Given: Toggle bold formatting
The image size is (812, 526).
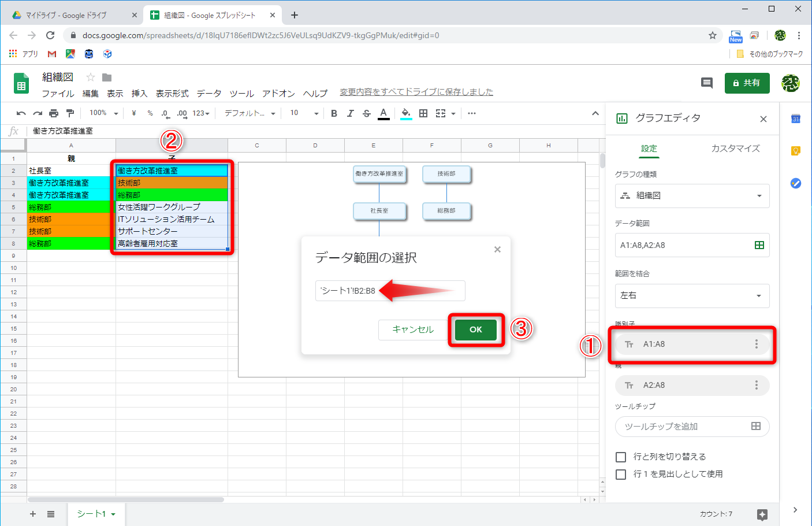Looking at the screenshot, I should tap(334, 113).
